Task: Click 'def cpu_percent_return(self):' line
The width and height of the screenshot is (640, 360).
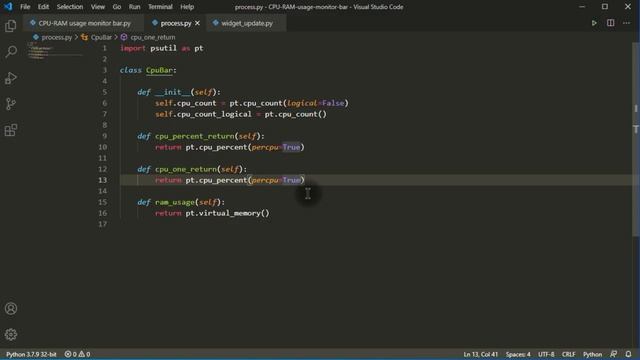Action: click(x=201, y=136)
